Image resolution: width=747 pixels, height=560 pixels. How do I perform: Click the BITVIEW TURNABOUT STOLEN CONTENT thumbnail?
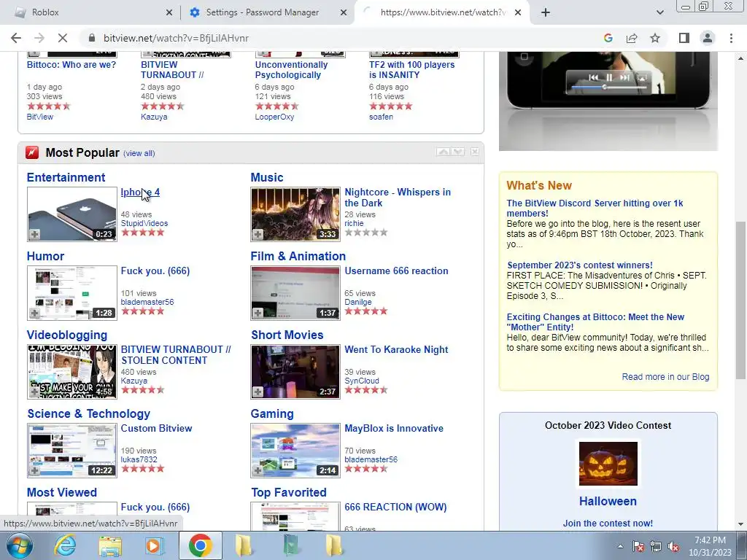tap(72, 371)
